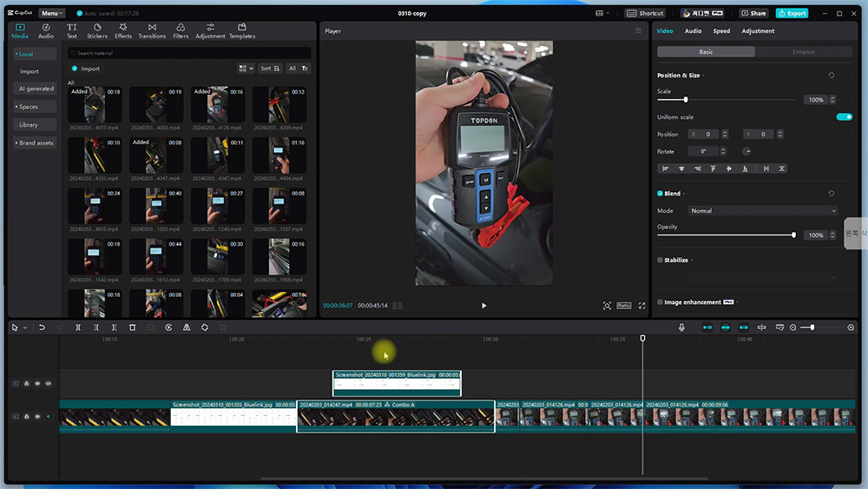Click the Delete trash icon in timeline toolbar
868x489 pixels.
click(x=132, y=327)
